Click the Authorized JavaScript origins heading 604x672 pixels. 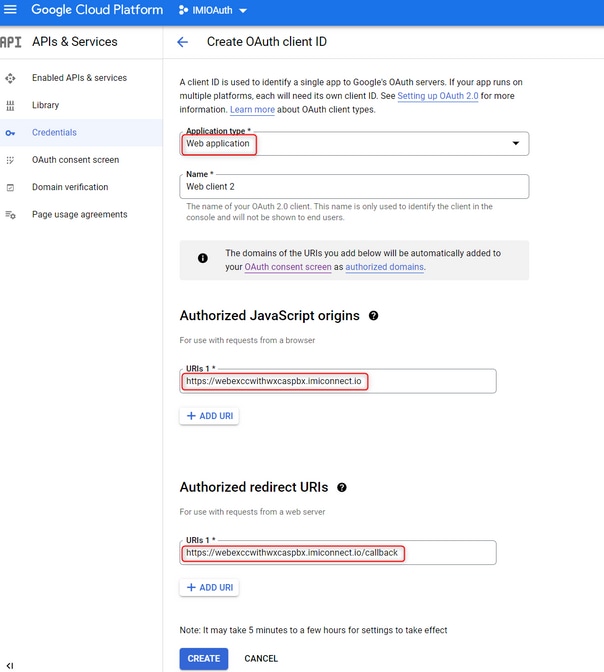(270, 316)
